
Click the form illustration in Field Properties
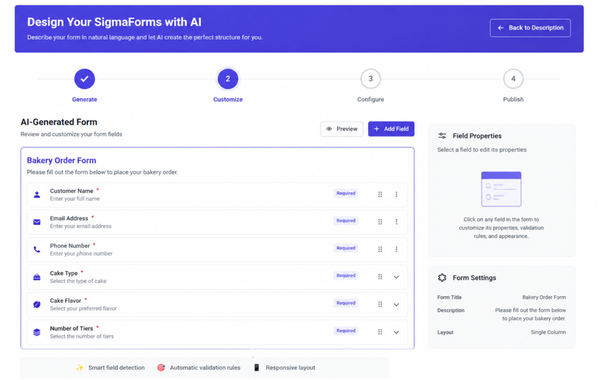pos(501,189)
